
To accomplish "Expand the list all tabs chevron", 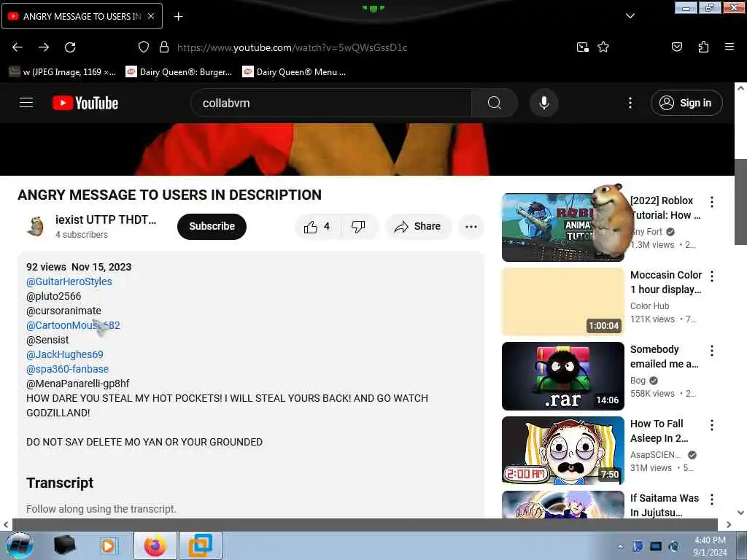I will pos(630,16).
